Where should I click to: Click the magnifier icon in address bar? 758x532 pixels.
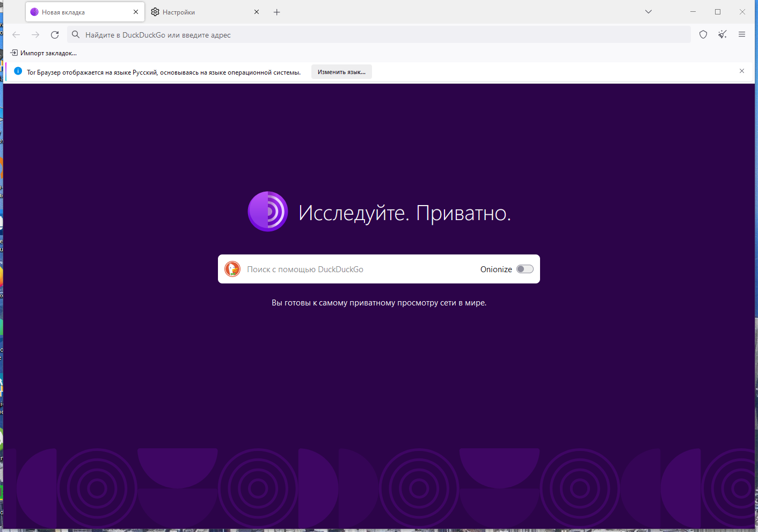tap(76, 35)
